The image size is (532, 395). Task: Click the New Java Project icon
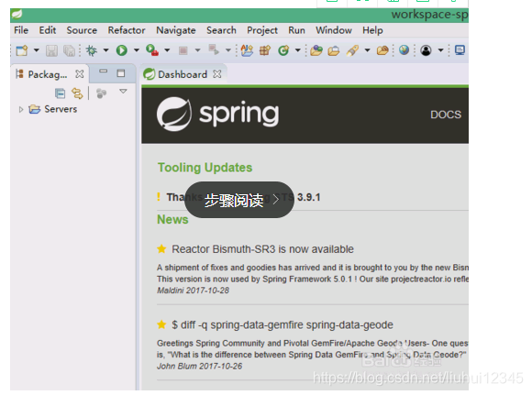tap(247, 50)
